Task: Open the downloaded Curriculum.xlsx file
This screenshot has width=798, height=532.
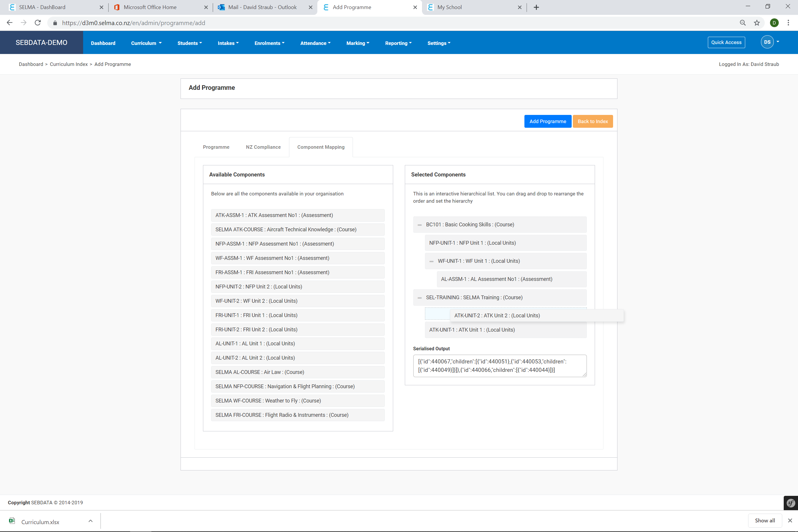Action: (x=40, y=522)
